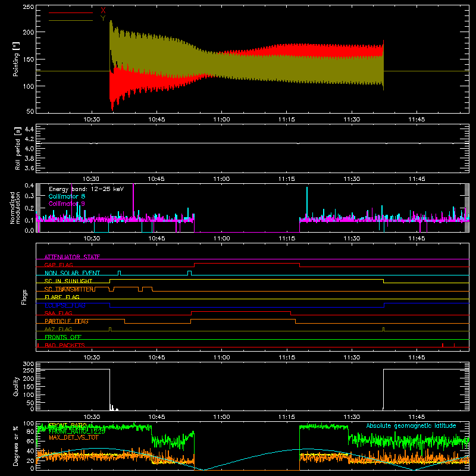Click the 11:45 time label under Roll period plot
476x476 pixels.
click(417, 179)
